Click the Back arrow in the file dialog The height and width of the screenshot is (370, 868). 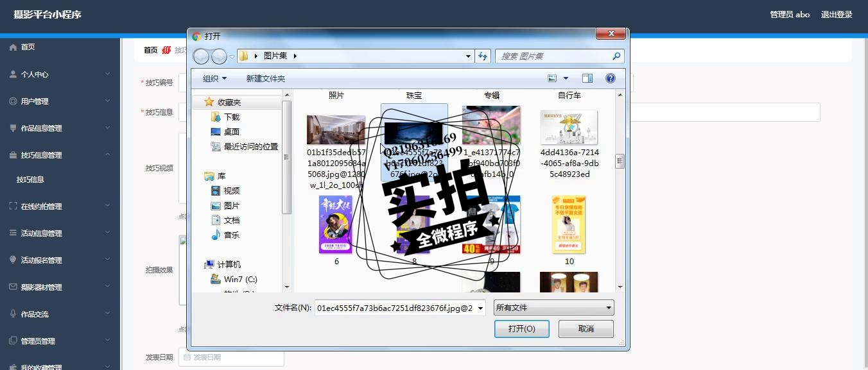click(x=201, y=56)
